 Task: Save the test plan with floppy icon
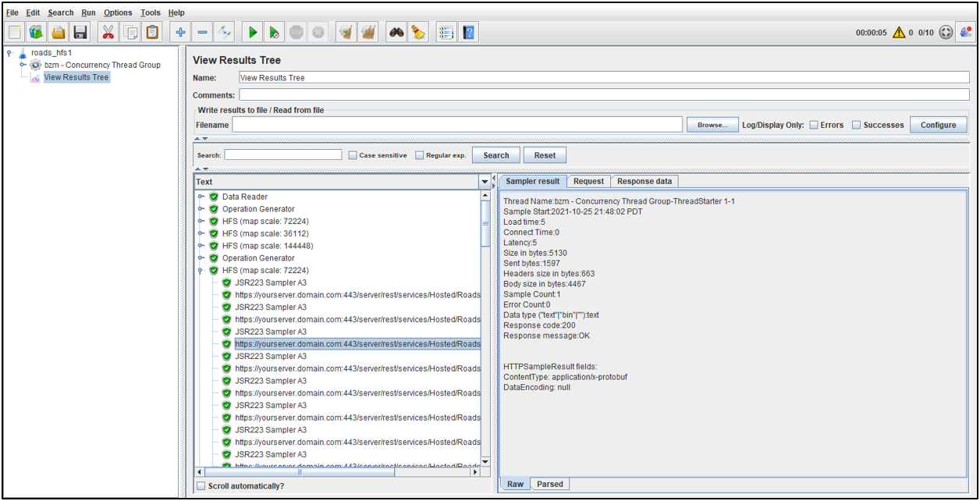pyautogui.click(x=80, y=32)
